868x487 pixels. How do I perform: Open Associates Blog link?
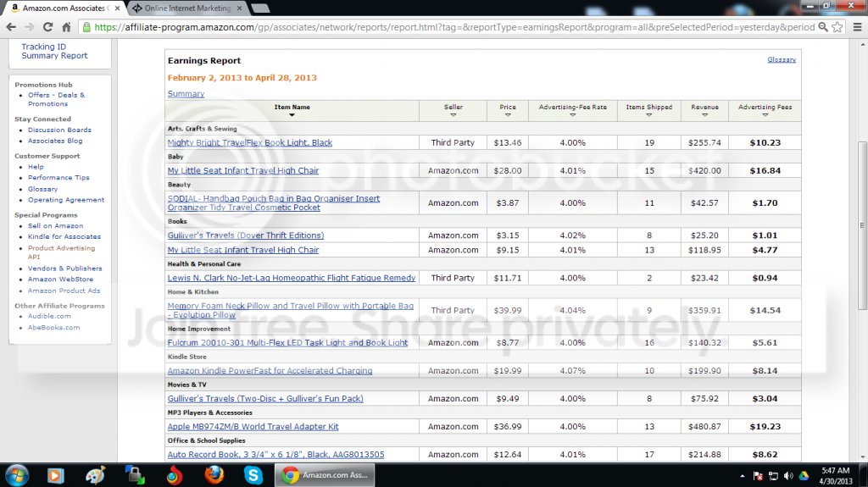click(x=55, y=141)
